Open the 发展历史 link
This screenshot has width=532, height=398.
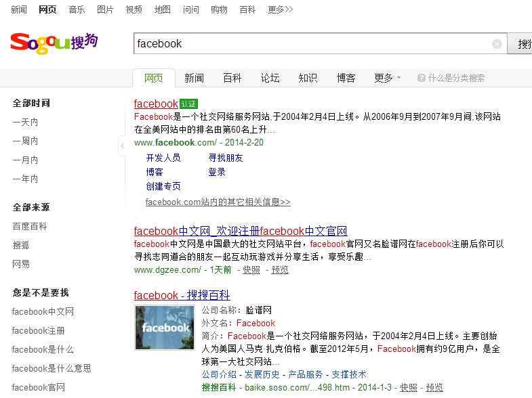[x=262, y=374]
